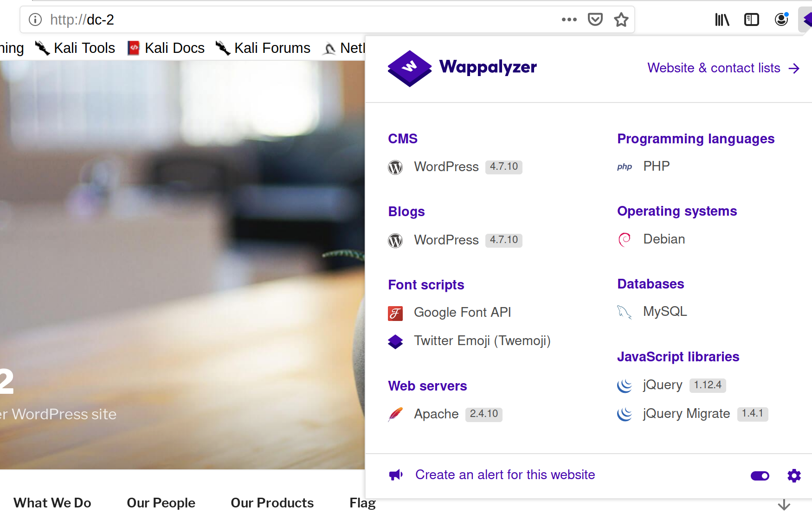Open the Kali Forums bookmark
812x513 pixels.
pos(263,48)
